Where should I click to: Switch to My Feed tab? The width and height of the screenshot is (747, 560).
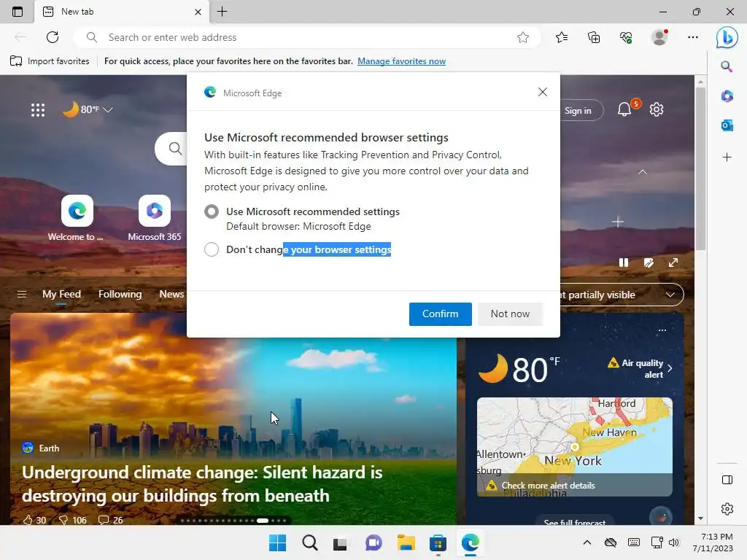(x=61, y=295)
